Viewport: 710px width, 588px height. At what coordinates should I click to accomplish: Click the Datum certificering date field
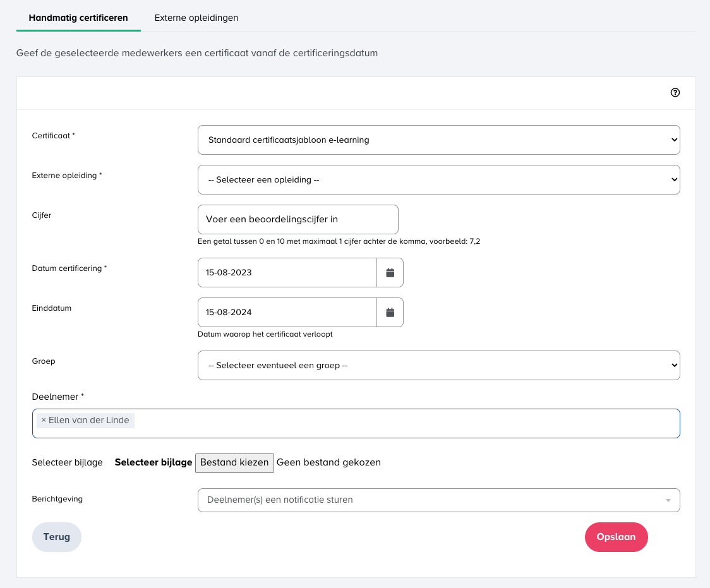point(287,273)
